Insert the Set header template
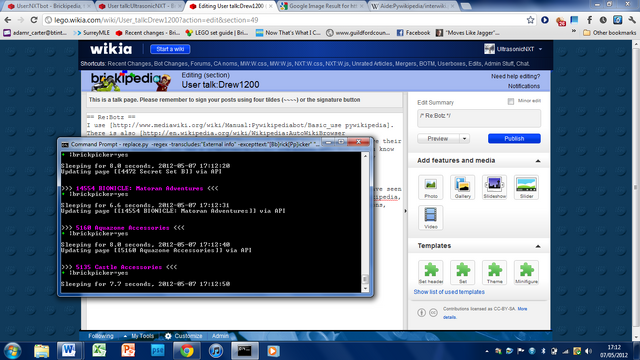 click(x=431, y=272)
